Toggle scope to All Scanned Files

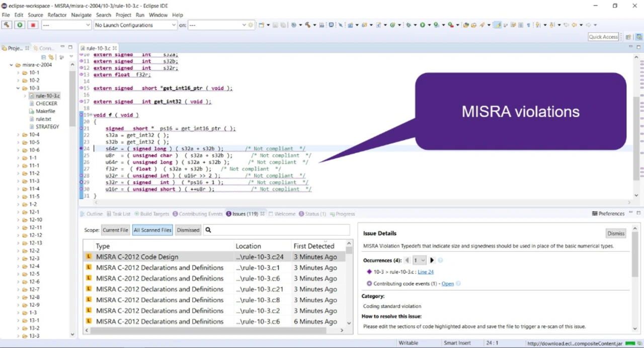click(152, 230)
